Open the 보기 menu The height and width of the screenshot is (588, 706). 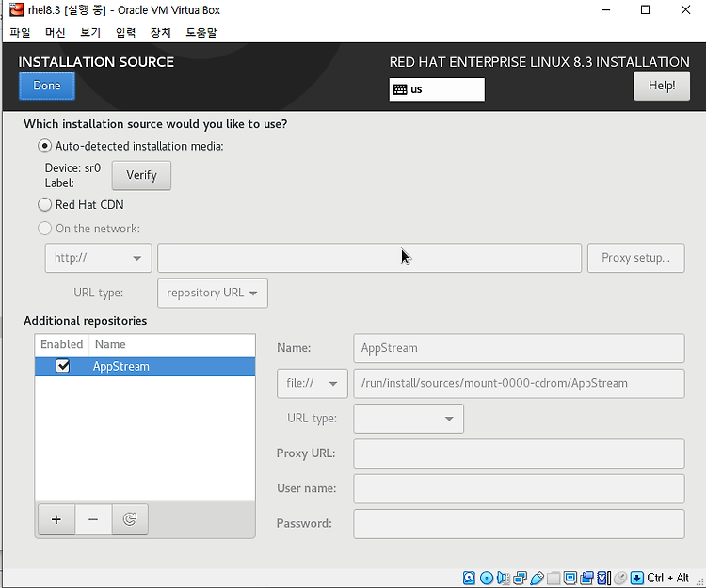(90, 32)
